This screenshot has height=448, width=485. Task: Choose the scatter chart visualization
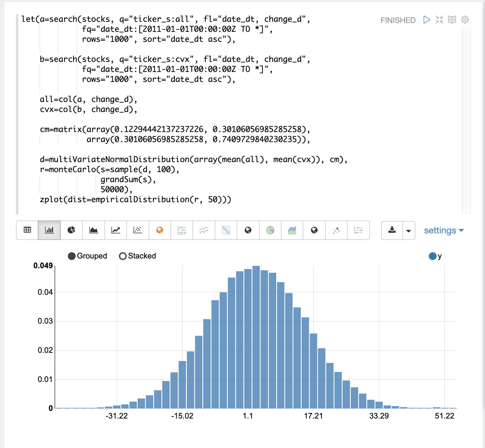pos(138,230)
